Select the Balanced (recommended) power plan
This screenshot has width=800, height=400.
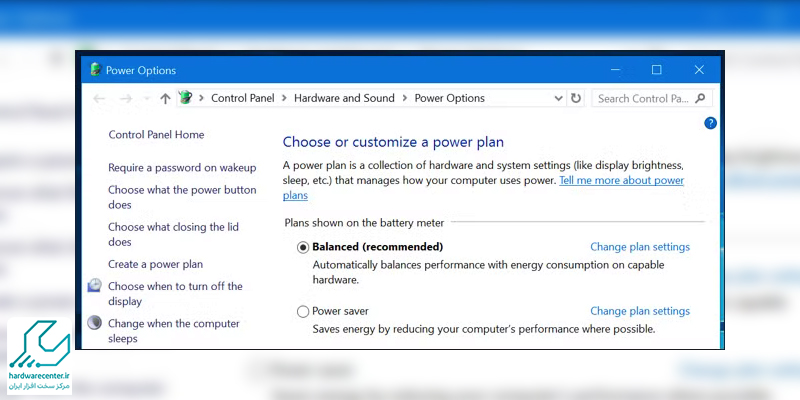point(303,247)
